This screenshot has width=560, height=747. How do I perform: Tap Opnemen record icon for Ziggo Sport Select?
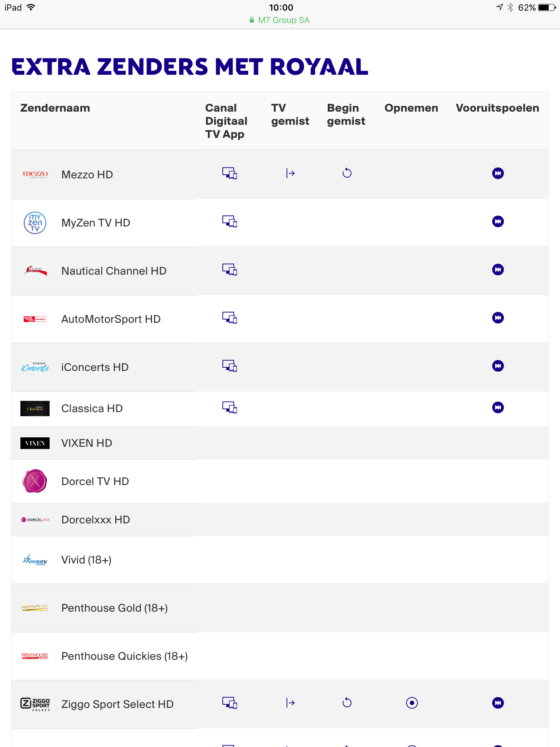click(x=412, y=703)
